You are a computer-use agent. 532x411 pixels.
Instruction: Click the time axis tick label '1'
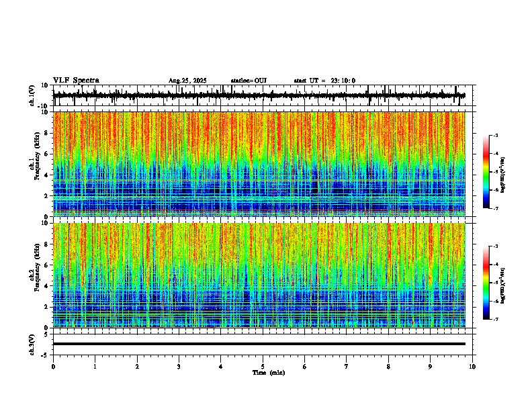(95, 367)
